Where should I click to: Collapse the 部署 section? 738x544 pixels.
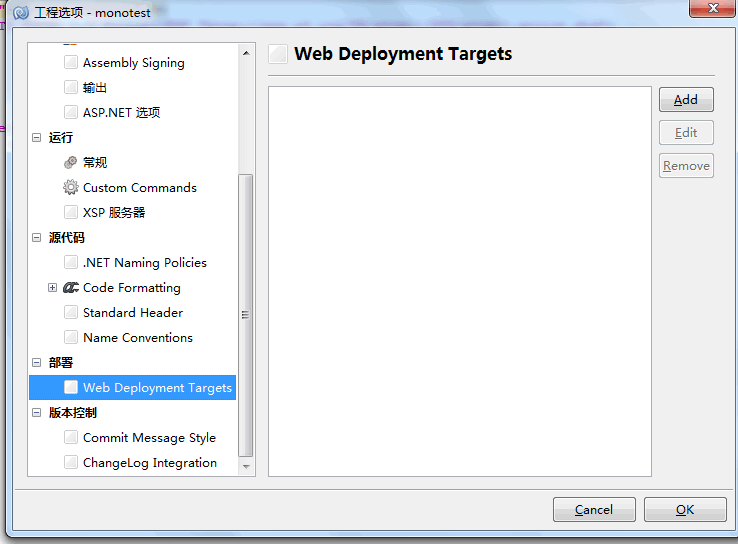36,362
